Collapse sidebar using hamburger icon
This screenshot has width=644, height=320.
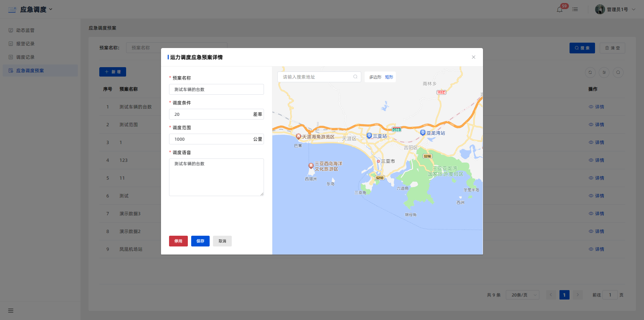click(11, 311)
